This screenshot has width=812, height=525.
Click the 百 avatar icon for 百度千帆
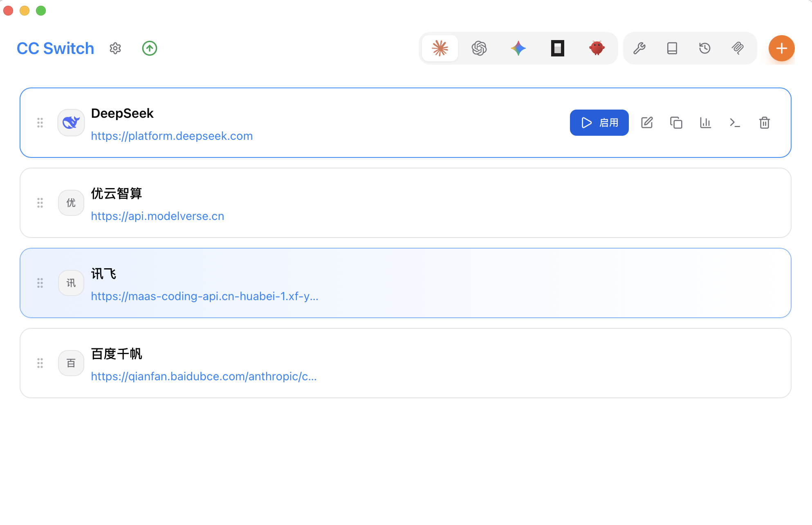71,363
